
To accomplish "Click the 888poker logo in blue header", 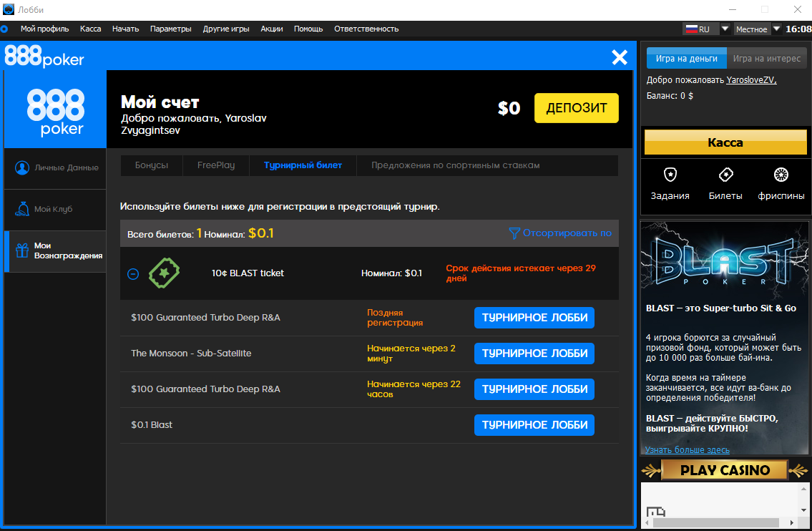I will (x=44, y=57).
